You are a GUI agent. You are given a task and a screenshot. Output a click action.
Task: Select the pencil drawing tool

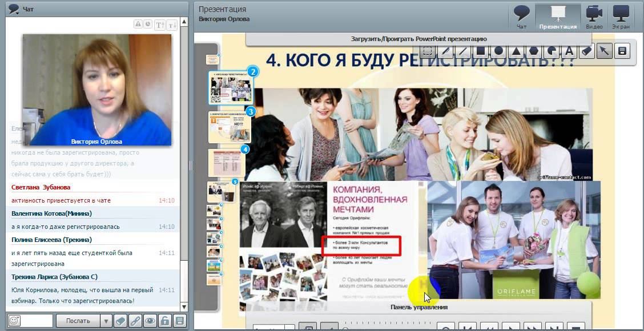446,51
